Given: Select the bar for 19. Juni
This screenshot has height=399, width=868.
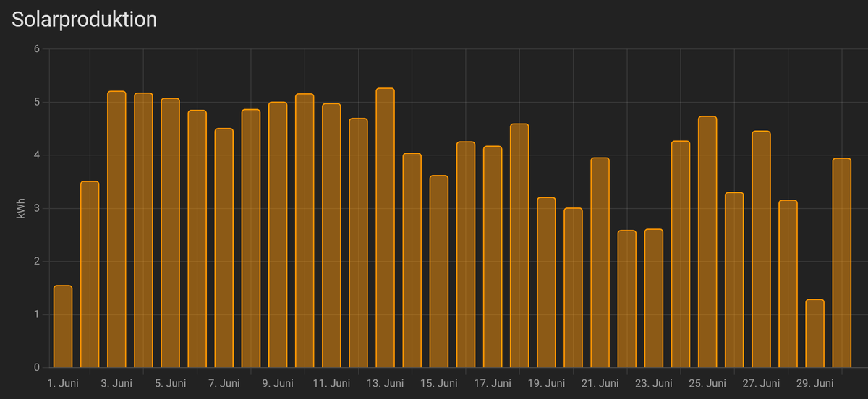Looking at the screenshot, I should point(546,283).
